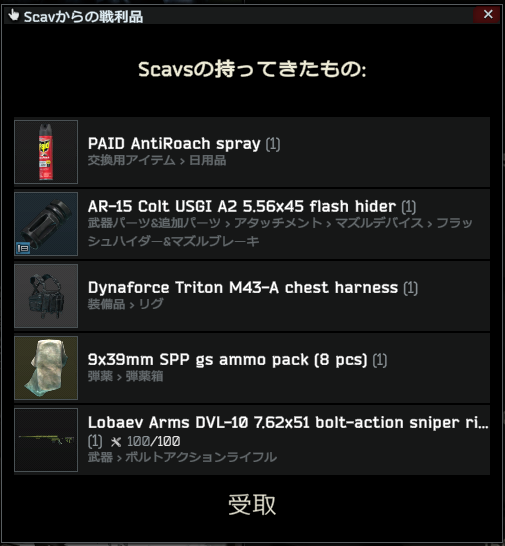
Task: Close the Scav loot window
Action: point(488,14)
